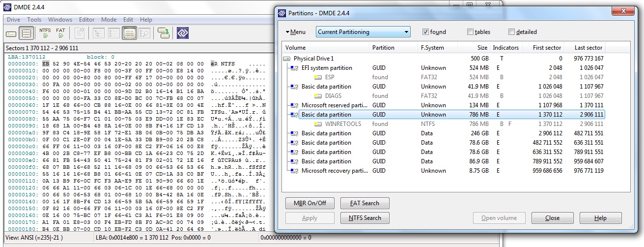Click the greyed-out Apply button

coord(309,218)
